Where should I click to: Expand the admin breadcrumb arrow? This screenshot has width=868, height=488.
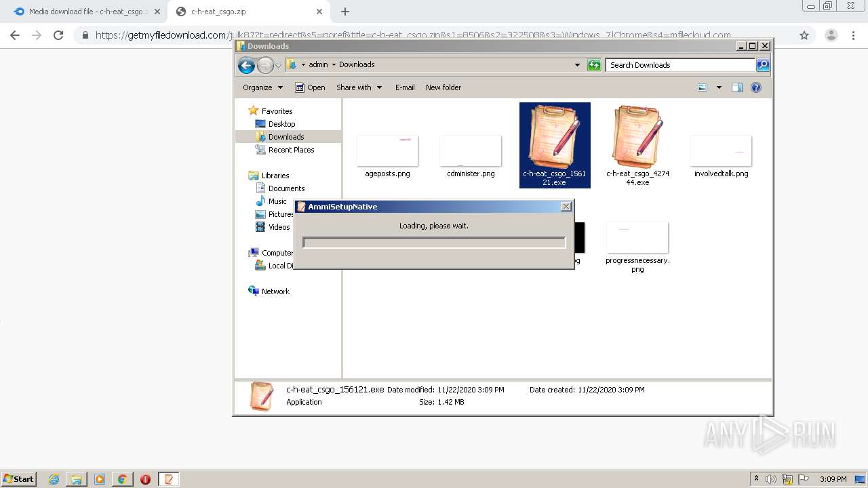coord(334,65)
